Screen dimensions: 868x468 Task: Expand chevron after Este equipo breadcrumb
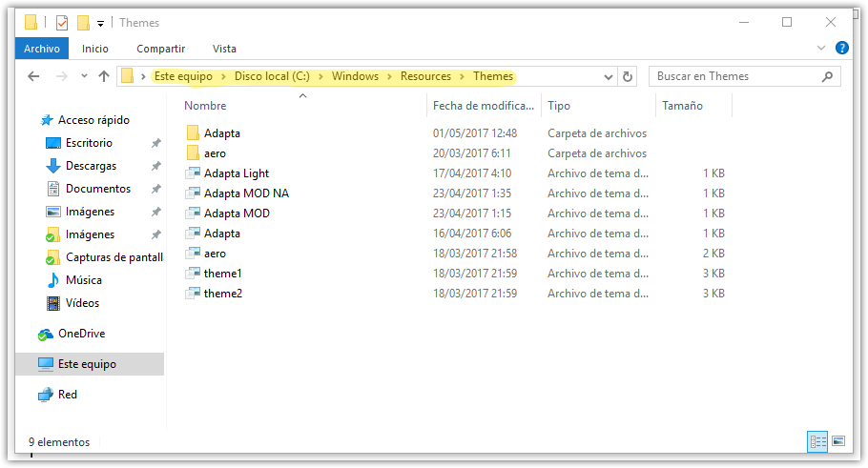223,76
